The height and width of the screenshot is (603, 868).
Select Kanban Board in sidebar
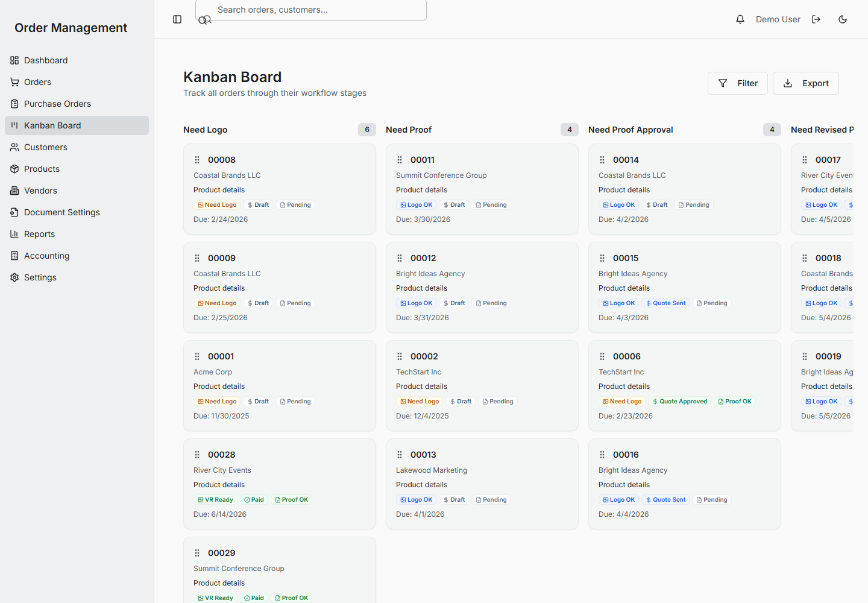coord(77,125)
